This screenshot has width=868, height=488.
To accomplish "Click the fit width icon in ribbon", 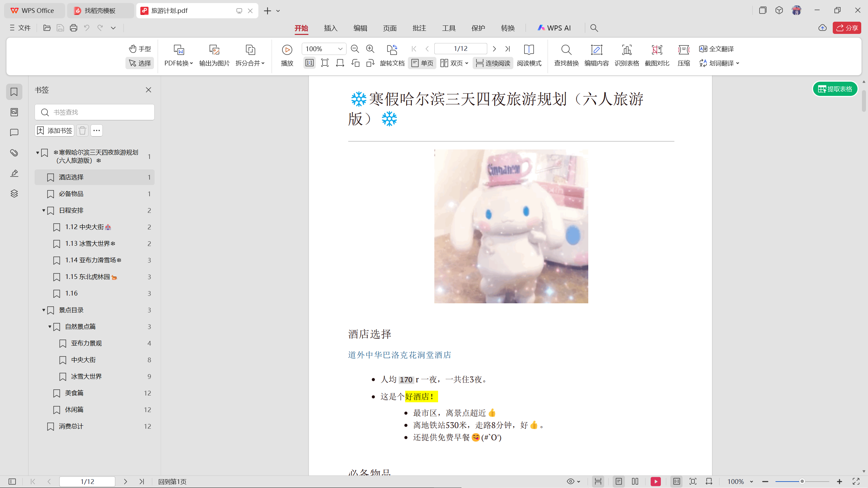I will 340,63.
